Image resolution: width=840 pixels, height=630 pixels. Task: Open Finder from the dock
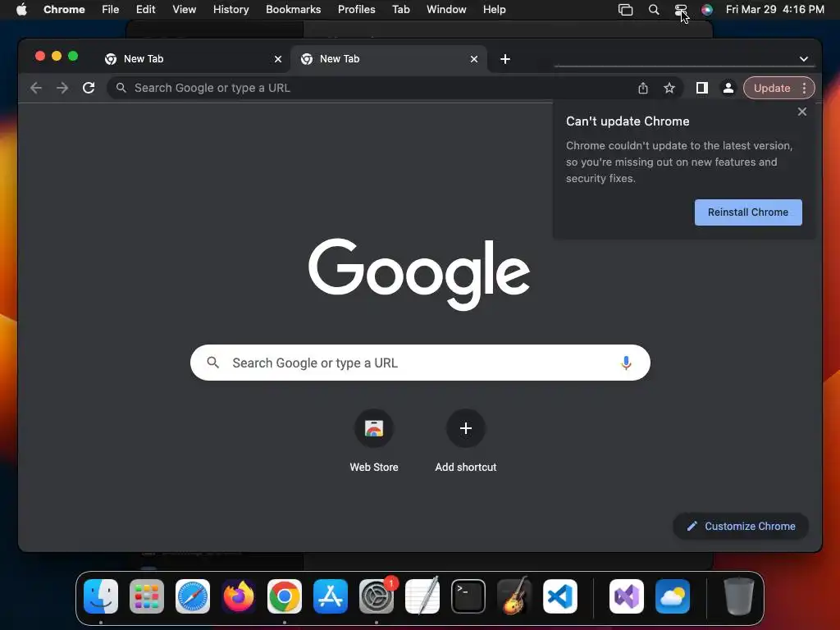click(101, 596)
